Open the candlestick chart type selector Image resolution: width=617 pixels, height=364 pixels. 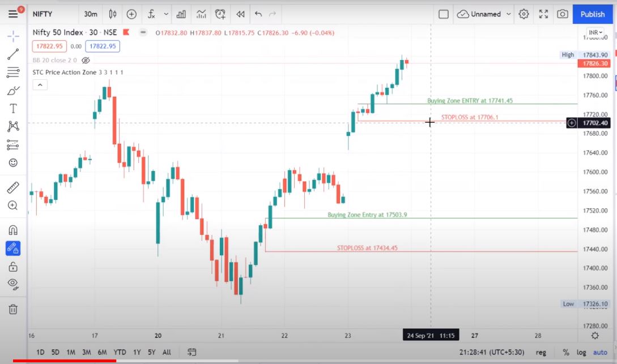click(113, 14)
